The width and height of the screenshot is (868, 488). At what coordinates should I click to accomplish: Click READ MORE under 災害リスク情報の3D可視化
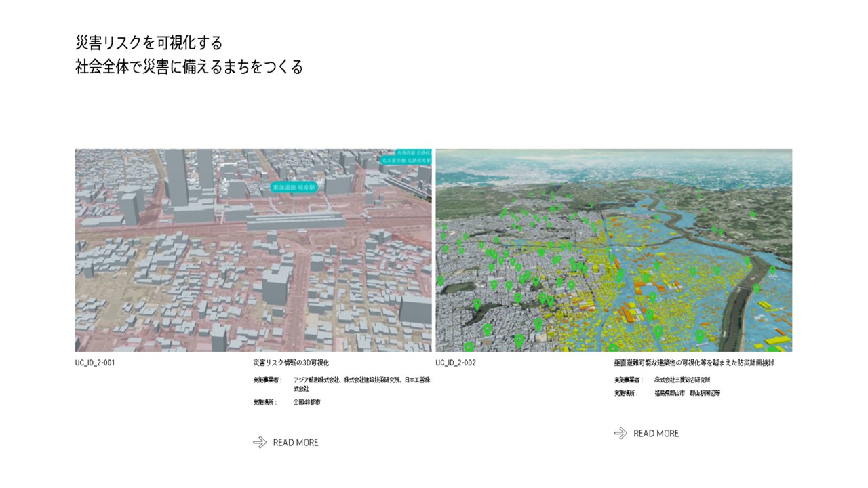(x=296, y=443)
